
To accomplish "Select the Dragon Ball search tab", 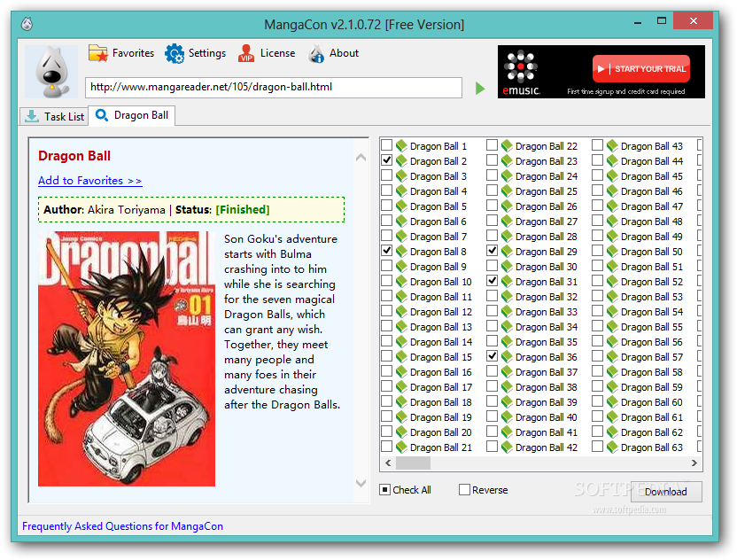I will (132, 115).
